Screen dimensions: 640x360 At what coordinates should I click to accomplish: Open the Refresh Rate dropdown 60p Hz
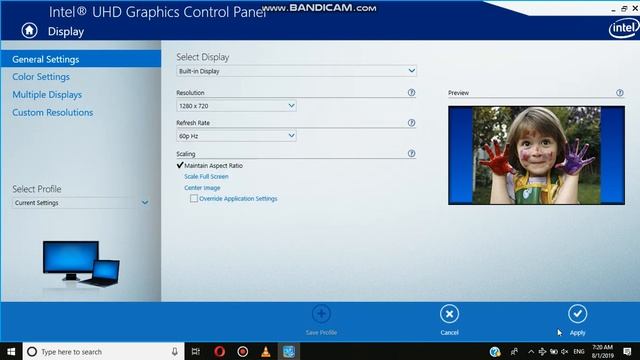236,136
